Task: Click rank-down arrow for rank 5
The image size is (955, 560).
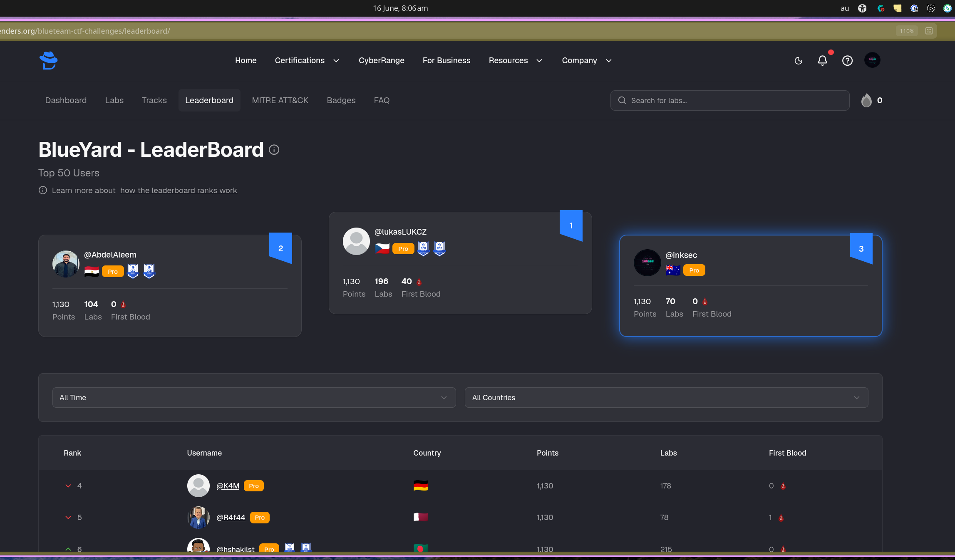Action: click(68, 518)
